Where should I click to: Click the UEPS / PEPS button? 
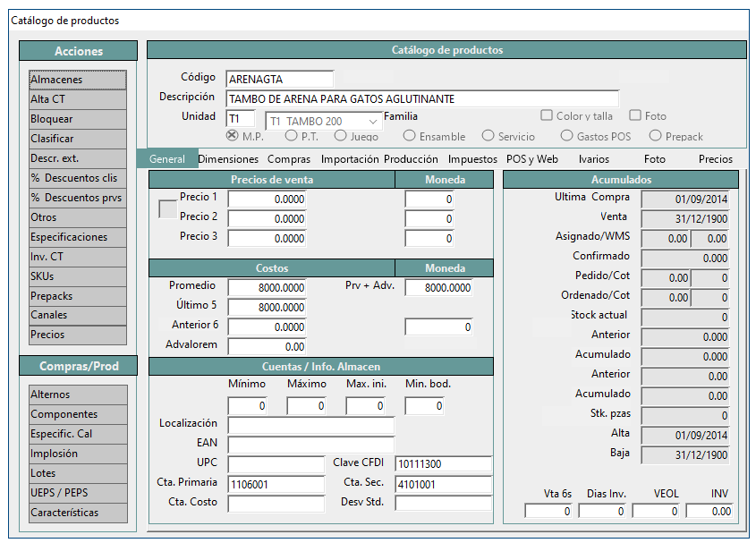pyautogui.click(x=78, y=493)
